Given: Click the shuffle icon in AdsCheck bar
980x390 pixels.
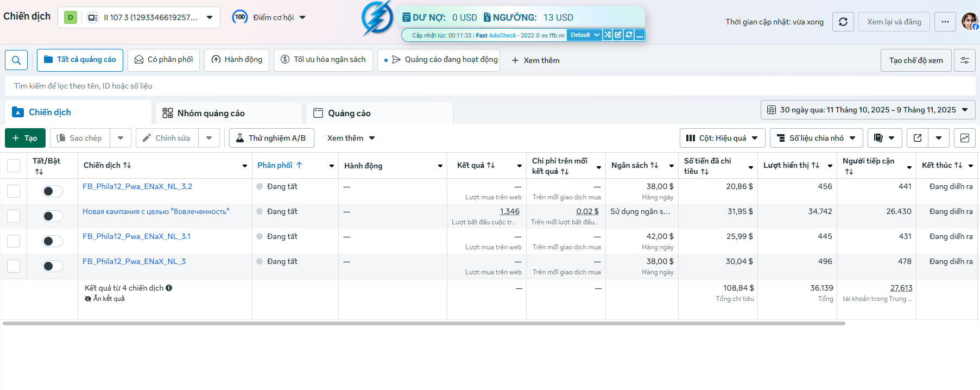Looking at the screenshot, I should point(608,35).
